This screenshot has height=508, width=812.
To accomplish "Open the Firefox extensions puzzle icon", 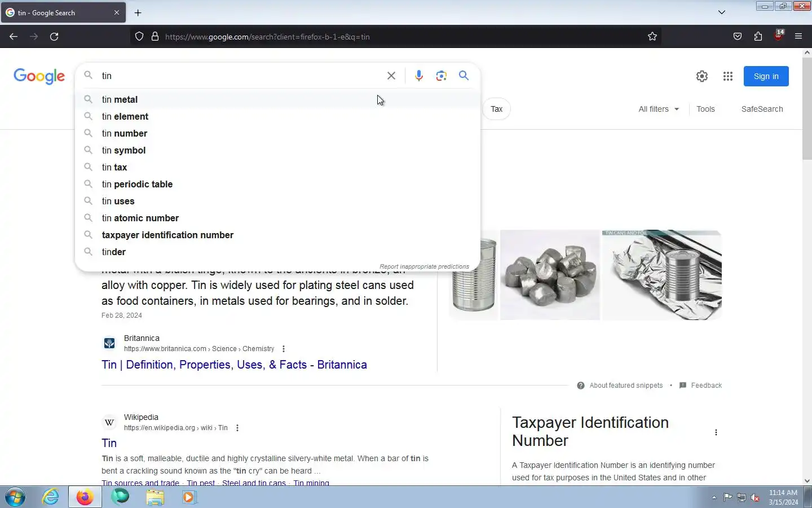I will tap(758, 37).
